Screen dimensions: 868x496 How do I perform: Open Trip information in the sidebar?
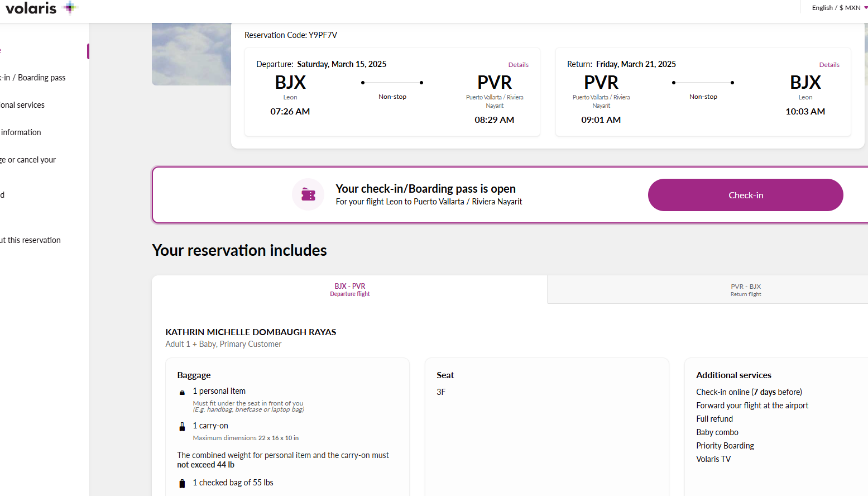coord(20,132)
